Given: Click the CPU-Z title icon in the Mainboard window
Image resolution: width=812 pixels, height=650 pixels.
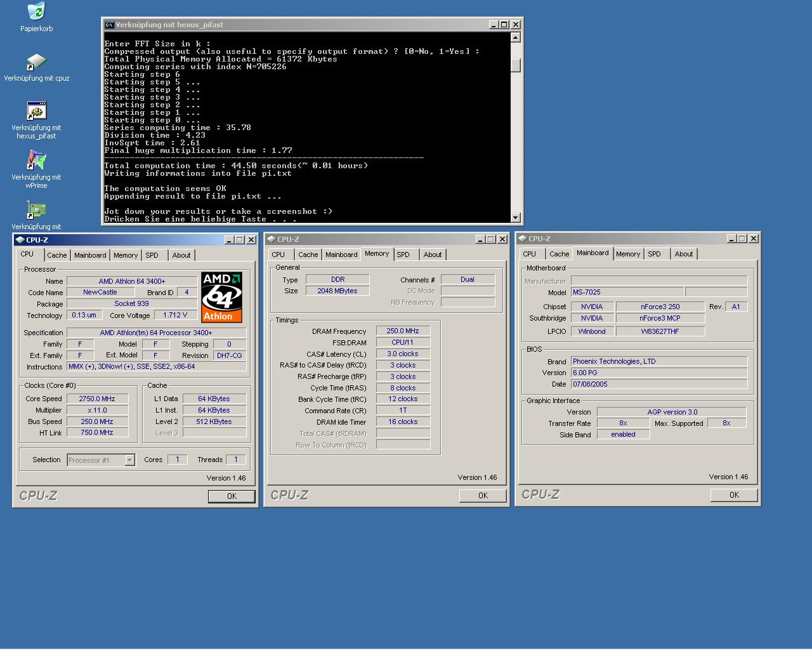Looking at the screenshot, I should (522, 239).
